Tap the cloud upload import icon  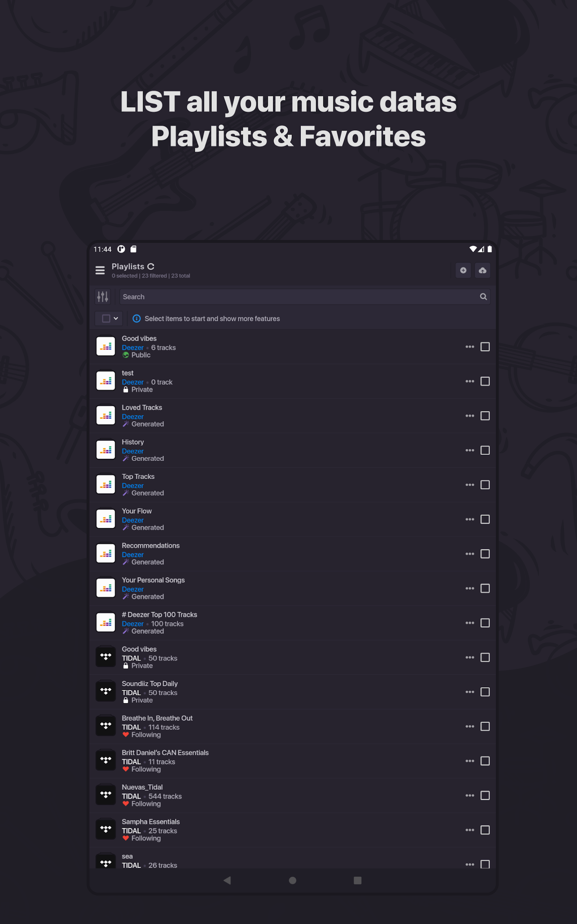(482, 270)
